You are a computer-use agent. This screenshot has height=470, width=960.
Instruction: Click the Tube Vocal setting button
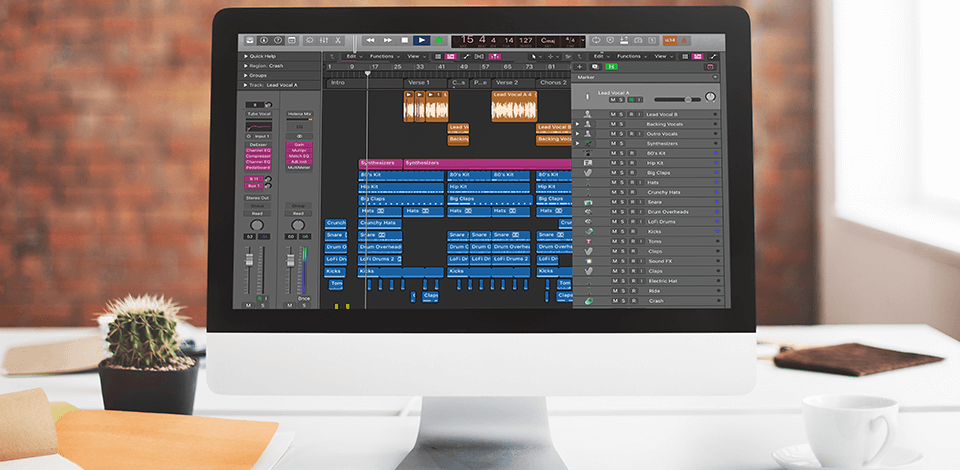tap(258, 114)
